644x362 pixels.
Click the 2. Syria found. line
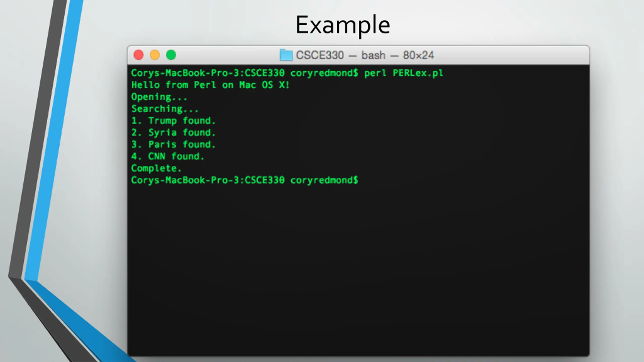173,132
